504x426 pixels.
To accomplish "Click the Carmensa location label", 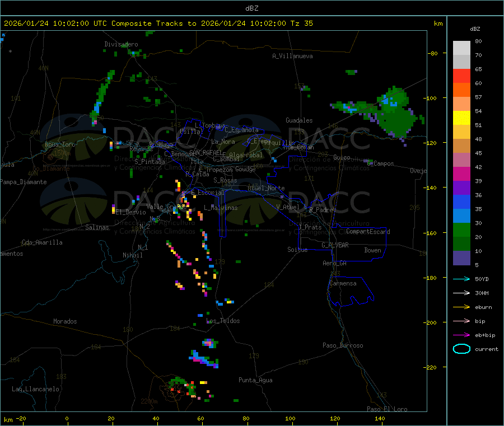I will pos(343,283).
